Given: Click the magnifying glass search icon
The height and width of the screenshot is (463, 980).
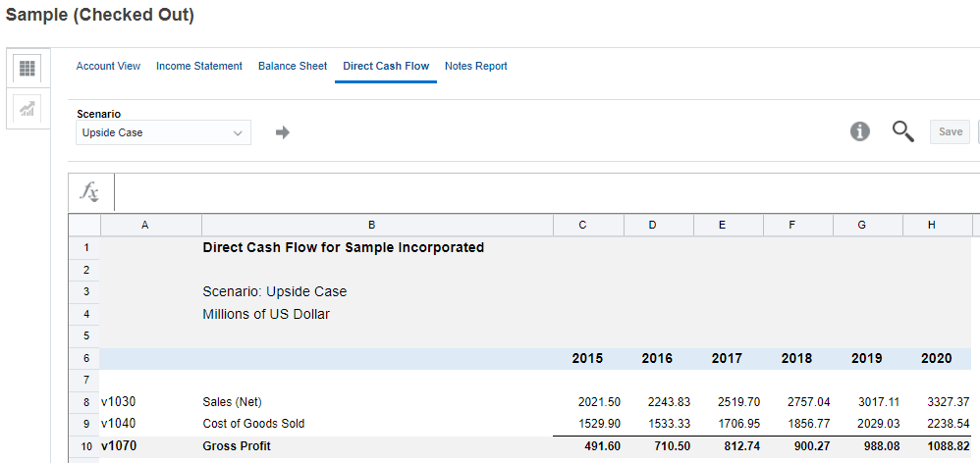Looking at the screenshot, I should coord(902,131).
